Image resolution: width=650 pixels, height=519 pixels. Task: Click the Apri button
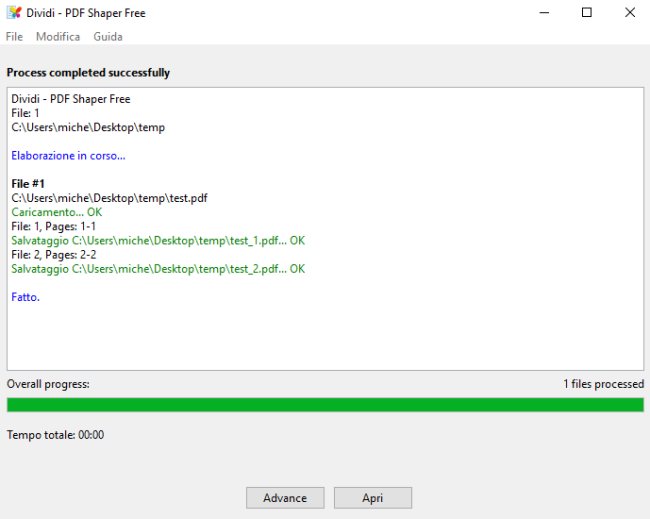coord(373,498)
